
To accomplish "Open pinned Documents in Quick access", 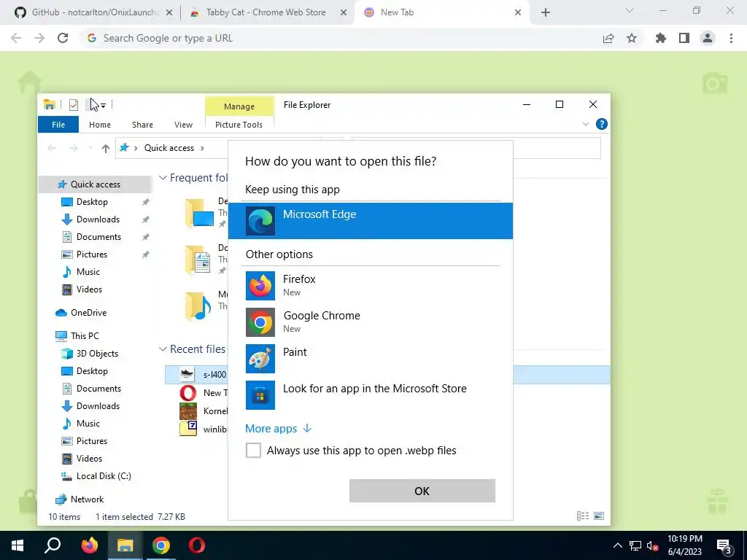I will pyautogui.click(x=98, y=237).
